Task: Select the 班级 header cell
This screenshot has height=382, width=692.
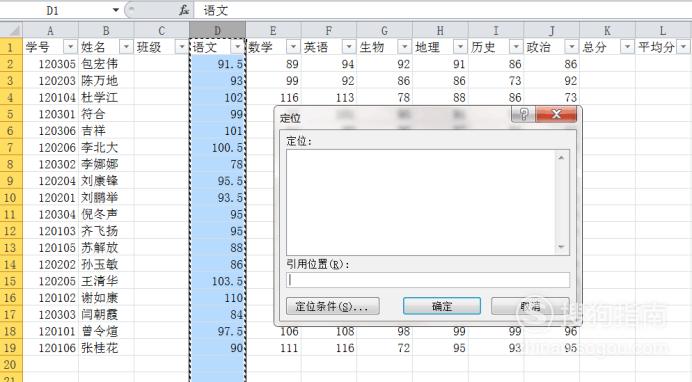Action: click(162, 47)
